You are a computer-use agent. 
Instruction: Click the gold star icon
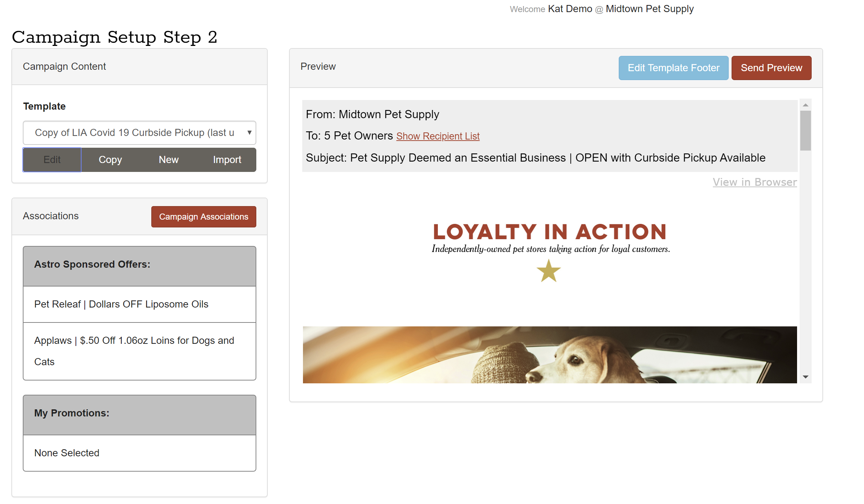pyautogui.click(x=549, y=271)
